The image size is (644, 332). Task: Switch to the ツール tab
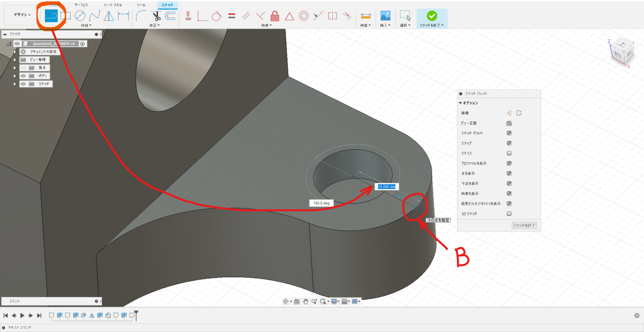pos(141,4)
